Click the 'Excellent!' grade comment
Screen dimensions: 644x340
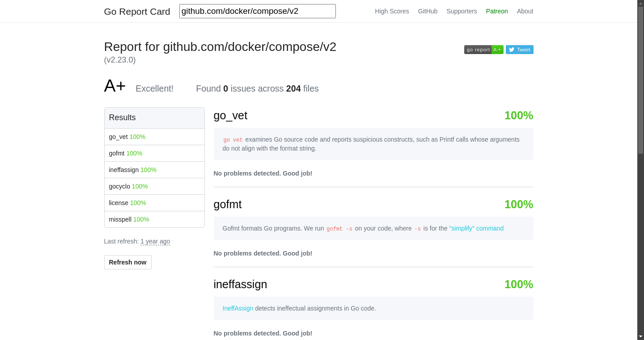coord(154,88)
